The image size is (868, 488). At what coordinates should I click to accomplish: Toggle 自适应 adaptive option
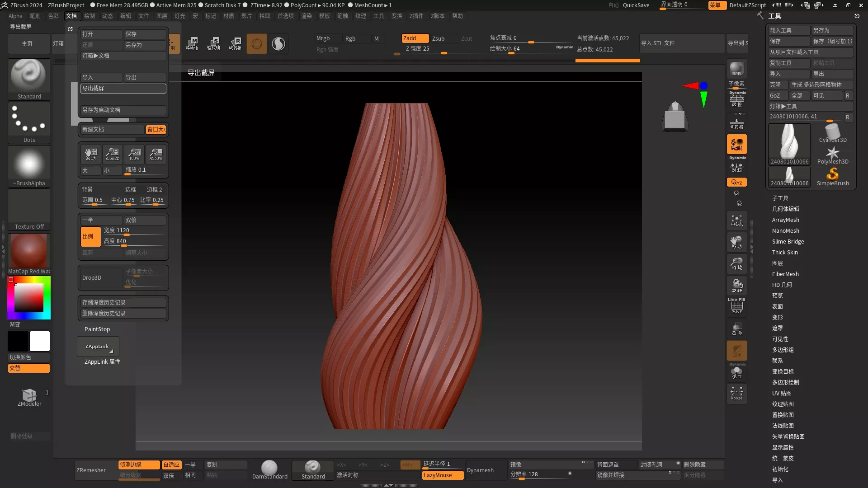(171, 465)
